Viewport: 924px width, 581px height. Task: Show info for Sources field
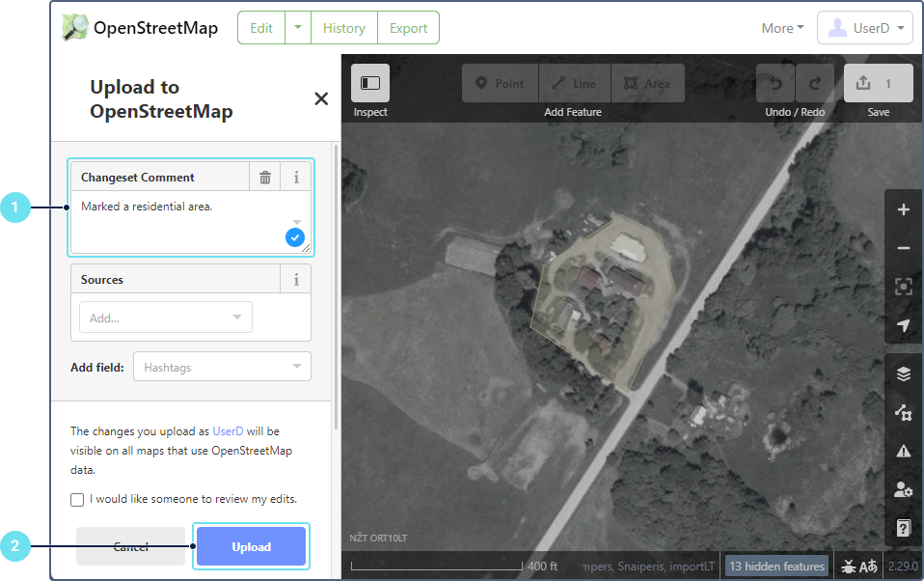(296, 280)
